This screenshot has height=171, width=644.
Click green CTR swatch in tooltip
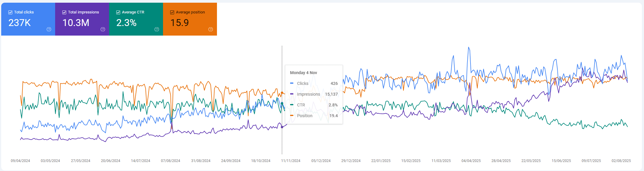(x=292, y=105)
